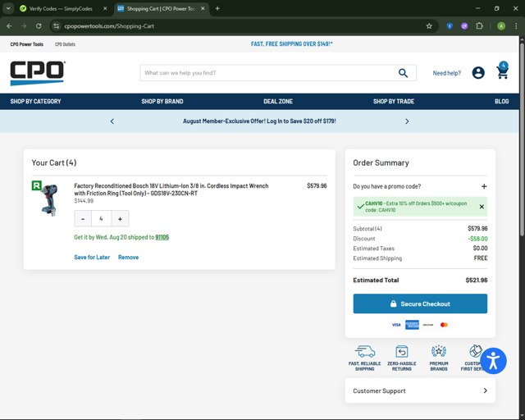Click Remove link for impact wrench

pyautogui.click(x=128, y=258)
